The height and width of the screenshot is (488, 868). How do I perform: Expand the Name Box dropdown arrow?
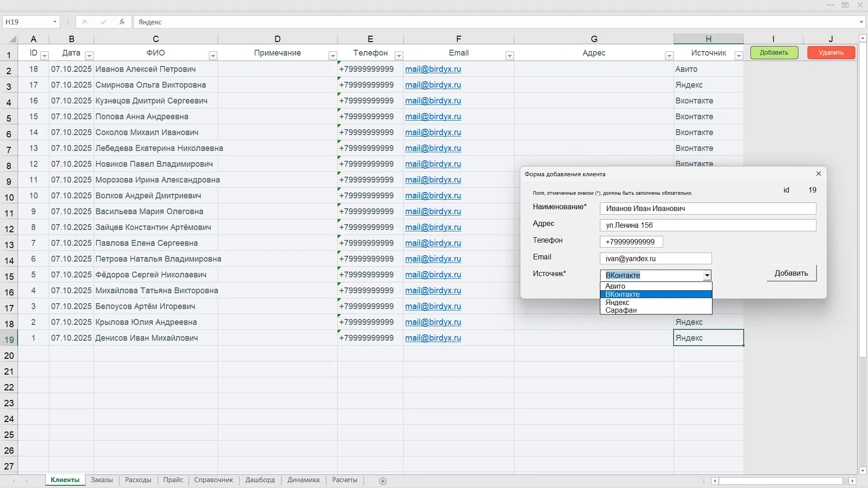[55, 22]
